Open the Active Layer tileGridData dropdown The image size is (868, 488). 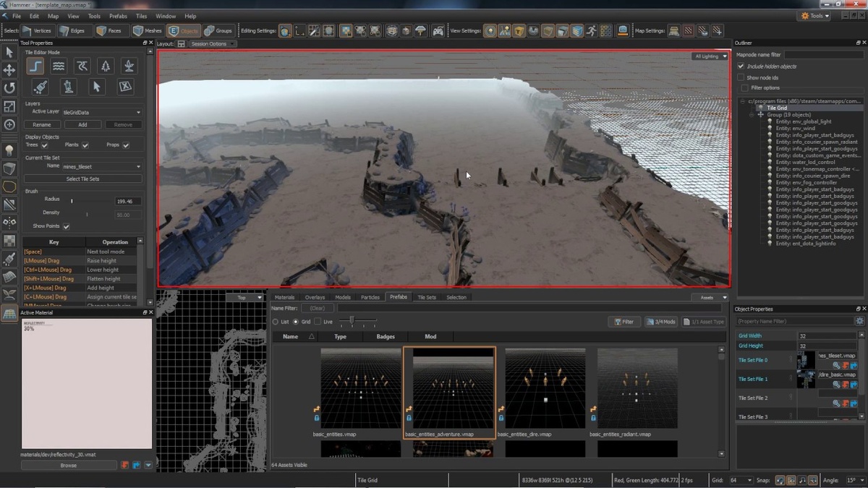102,112
